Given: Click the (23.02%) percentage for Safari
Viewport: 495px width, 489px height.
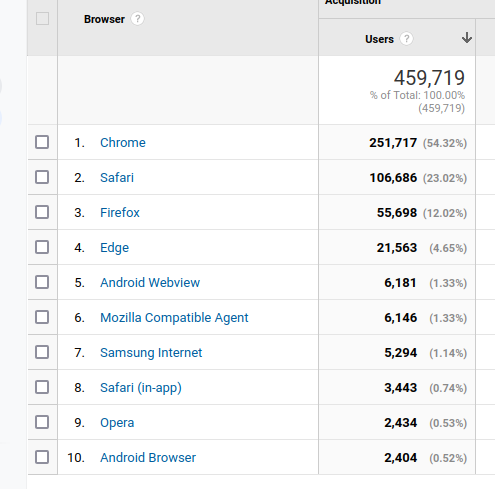Looking at the screenshot, I should [445, 178].
